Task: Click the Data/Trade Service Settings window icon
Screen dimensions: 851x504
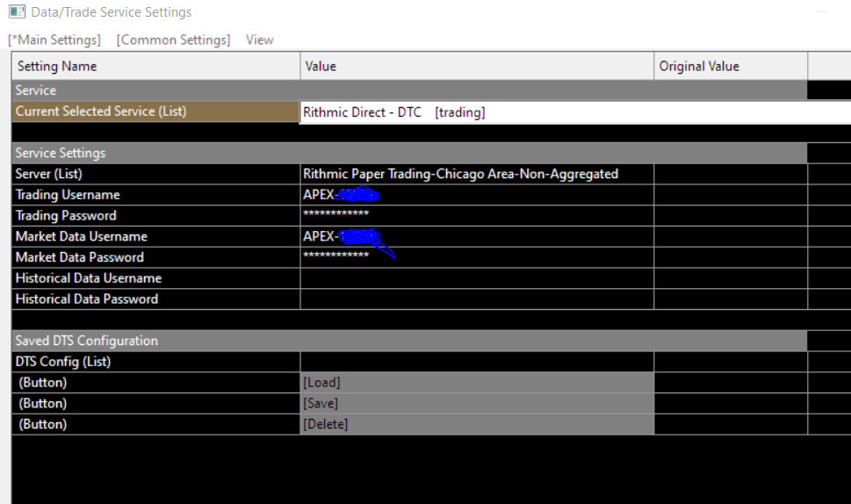Action: click(17, 11)
